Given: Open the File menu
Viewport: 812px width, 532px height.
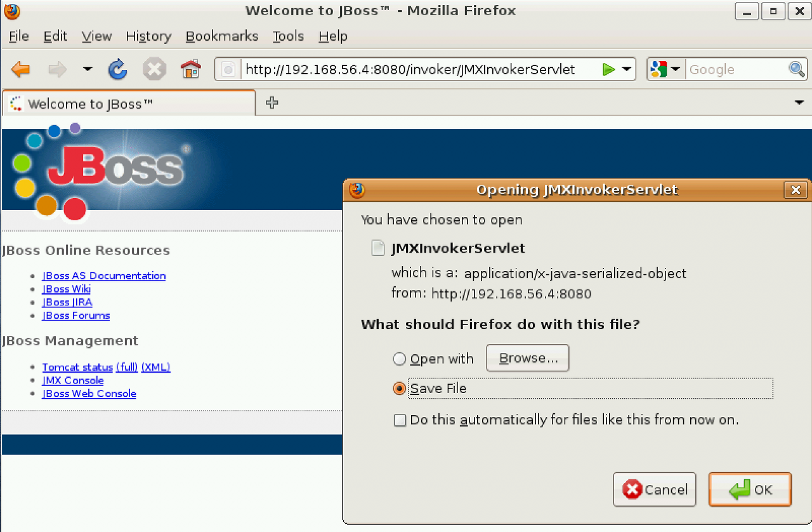Looking at the screenshot, I should click(x=18, y=36).
